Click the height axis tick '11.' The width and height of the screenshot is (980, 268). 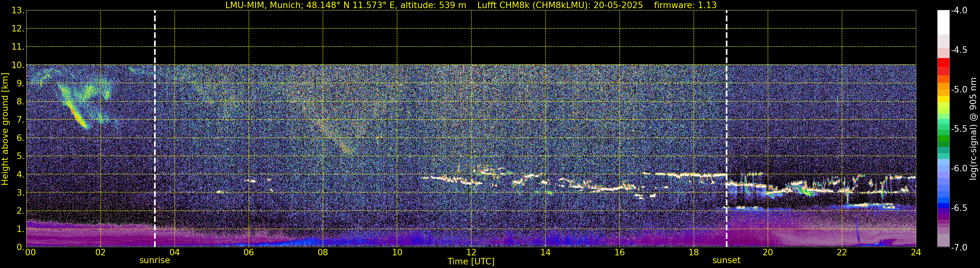tap(18, 47)
